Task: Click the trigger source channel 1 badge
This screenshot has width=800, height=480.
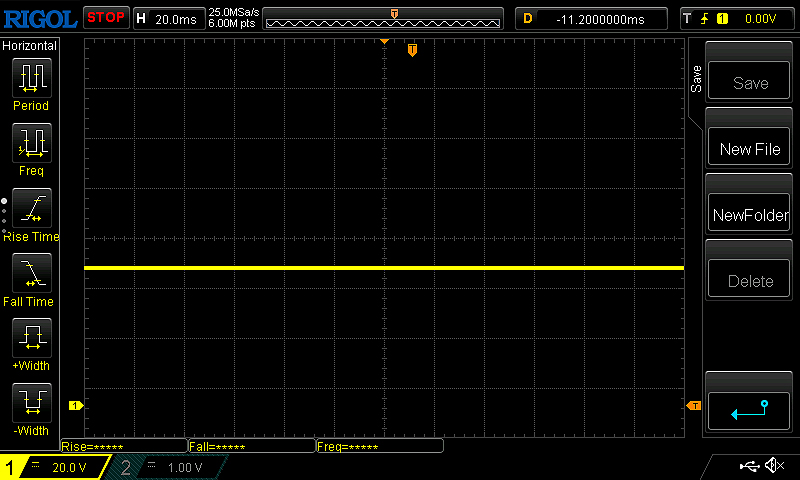Action: (x=722, y=19)
